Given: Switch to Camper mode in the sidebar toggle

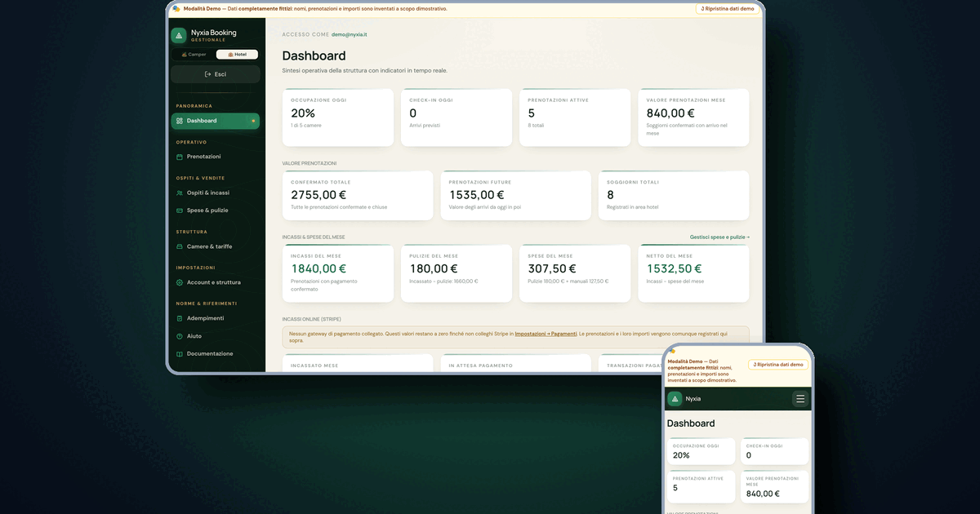Looking at the screenshot, I should pyautogui.click(x=194, y=55).
